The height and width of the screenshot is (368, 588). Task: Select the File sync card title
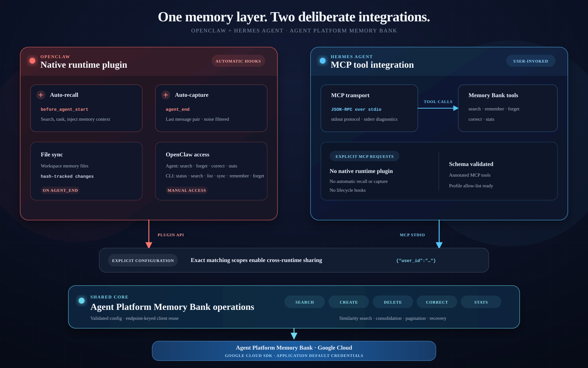52,155
